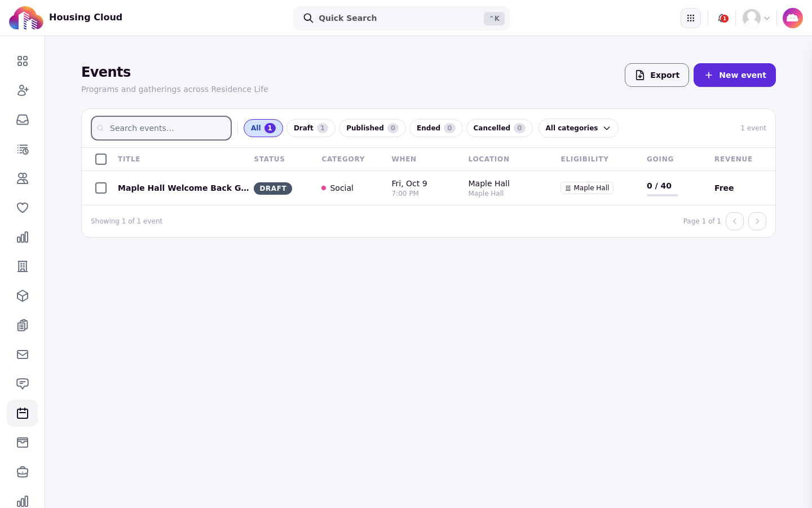812x508 pixels.
Task: Open the inbox tray icon in sidebar
Action: (x=23, y=120)
